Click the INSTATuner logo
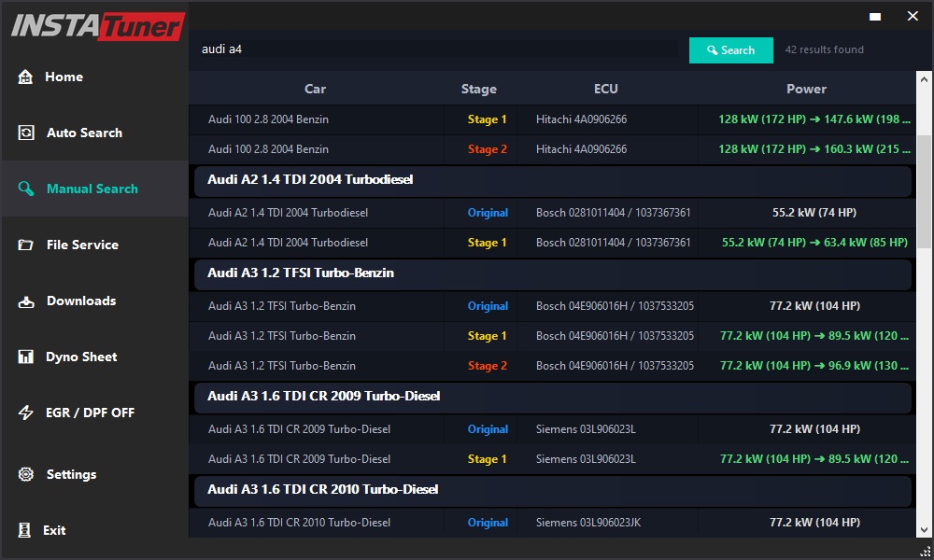 pyautogui.click(x=93, y=26)
